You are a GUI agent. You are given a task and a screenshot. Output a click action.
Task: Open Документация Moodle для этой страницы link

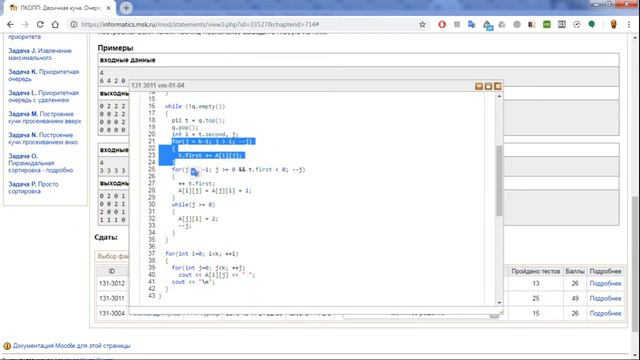click(x=71, y=346)
